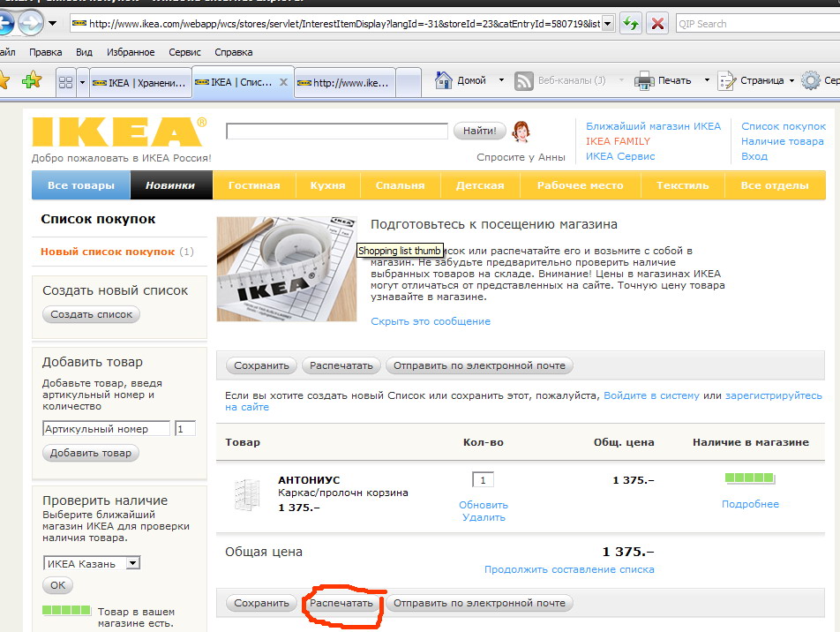Click the OK store check button
This screenshot has width=840, height=632.
point(57,585)
